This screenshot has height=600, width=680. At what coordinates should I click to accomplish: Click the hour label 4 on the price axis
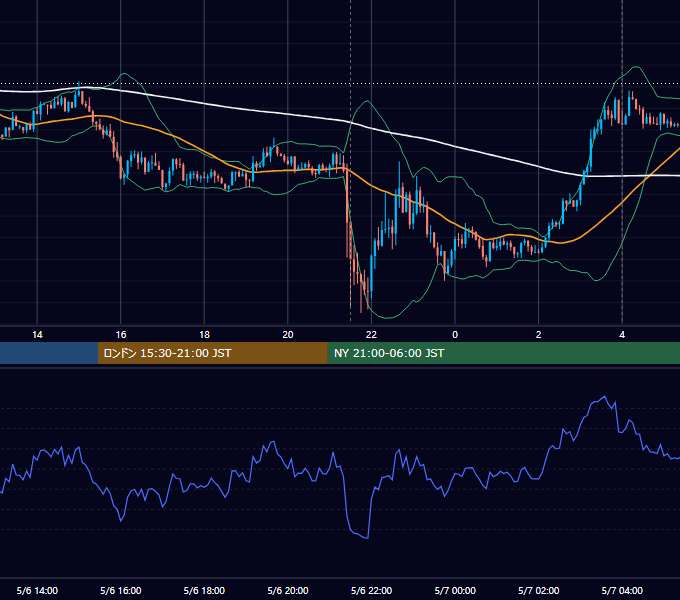[622, 335]
